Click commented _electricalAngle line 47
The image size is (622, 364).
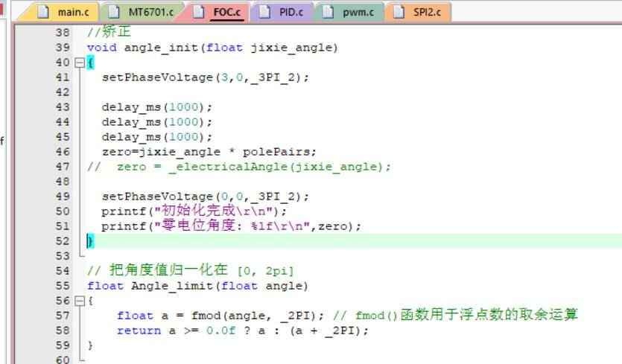(239, 167)
